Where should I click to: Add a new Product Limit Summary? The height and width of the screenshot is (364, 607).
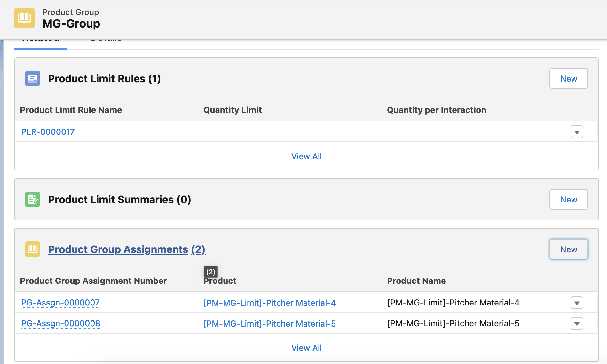pos(568,199)
